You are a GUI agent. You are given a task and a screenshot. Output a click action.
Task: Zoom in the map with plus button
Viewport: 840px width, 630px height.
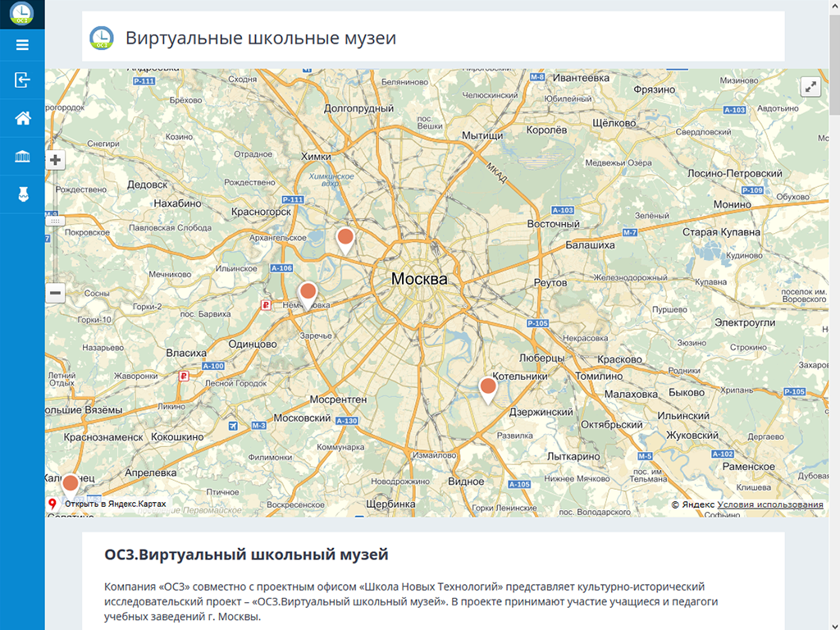coord(55,160)
